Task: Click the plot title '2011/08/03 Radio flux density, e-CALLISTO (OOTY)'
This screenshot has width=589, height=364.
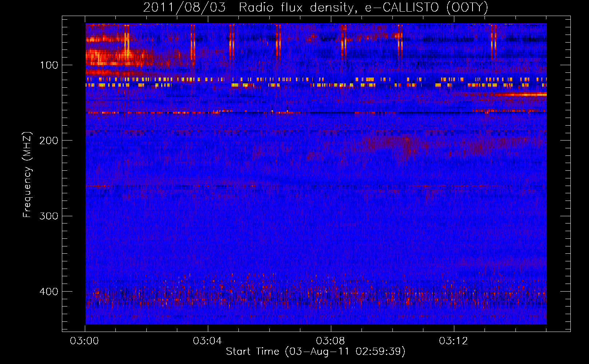Action: (316, 7)
